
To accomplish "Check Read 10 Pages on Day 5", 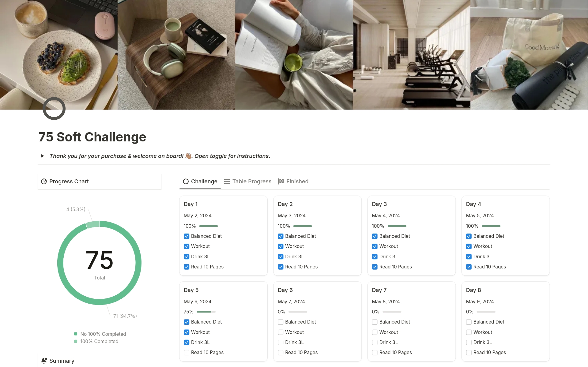I will (x=187, y=353).
